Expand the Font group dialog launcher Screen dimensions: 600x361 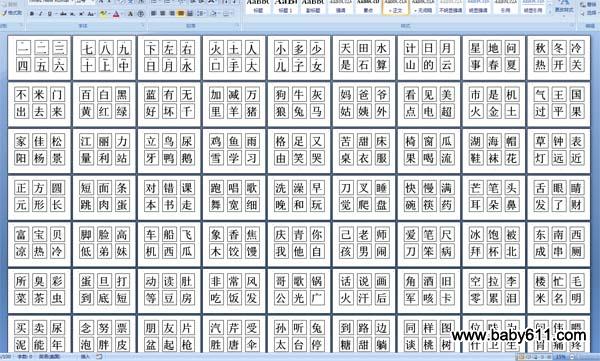point(142,25)
